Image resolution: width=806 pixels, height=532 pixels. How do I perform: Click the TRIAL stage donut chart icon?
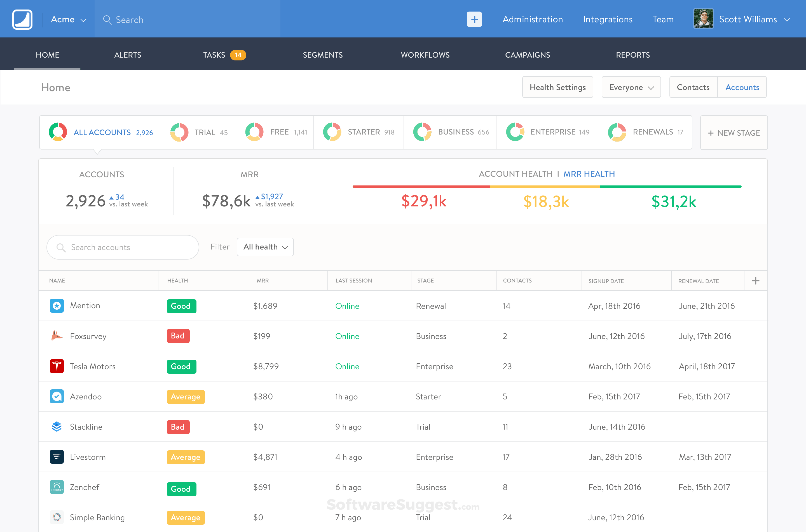pyautogui.click(x=179, y=132)
